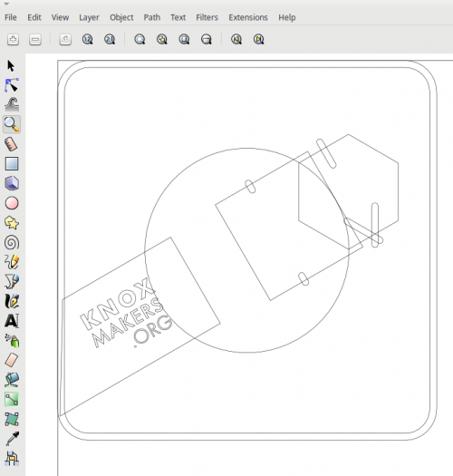The height and width of the screenshot is (476, 453).
Task: Open the Path menu
Action: 151,17
